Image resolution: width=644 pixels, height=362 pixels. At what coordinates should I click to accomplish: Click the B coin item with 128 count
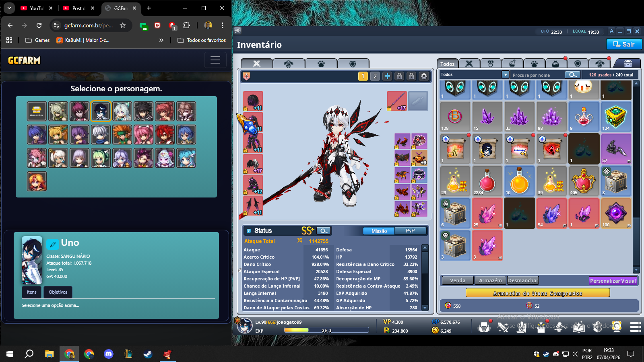455,117
